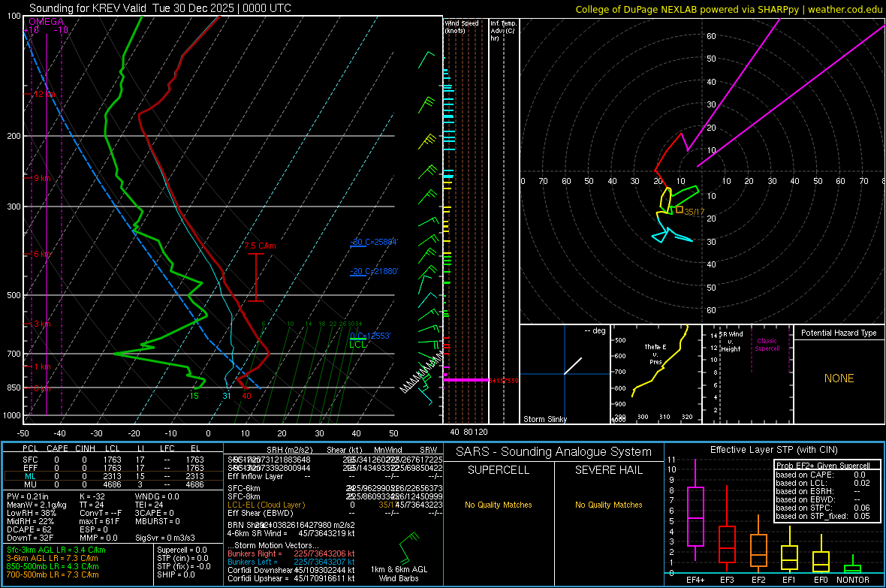Select the highlighted ML parcel row
Viewport: 886px width, 588px height.
[113, 476]
